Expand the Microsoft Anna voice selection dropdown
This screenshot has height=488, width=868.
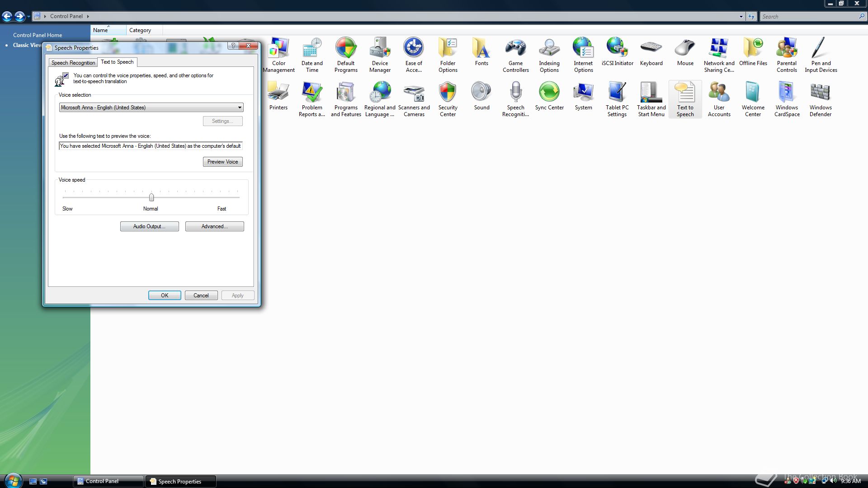pyautogui.click(x=240, y=108)
